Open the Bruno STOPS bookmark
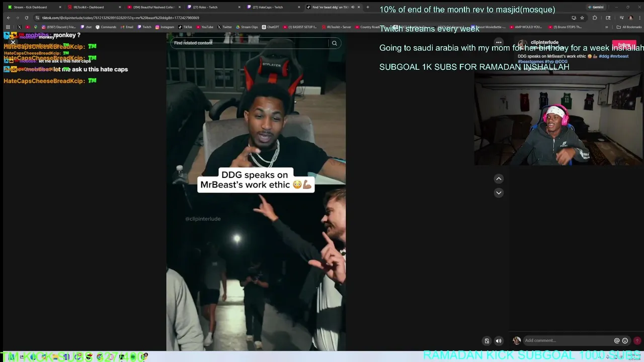This screenshot has height=362, width=644. click(566, 27)
